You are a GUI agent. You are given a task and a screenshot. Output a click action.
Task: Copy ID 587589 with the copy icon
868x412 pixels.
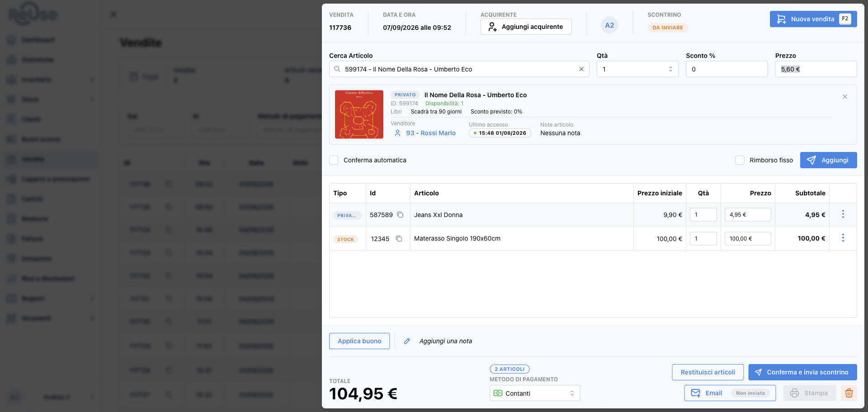click(400, 215)
